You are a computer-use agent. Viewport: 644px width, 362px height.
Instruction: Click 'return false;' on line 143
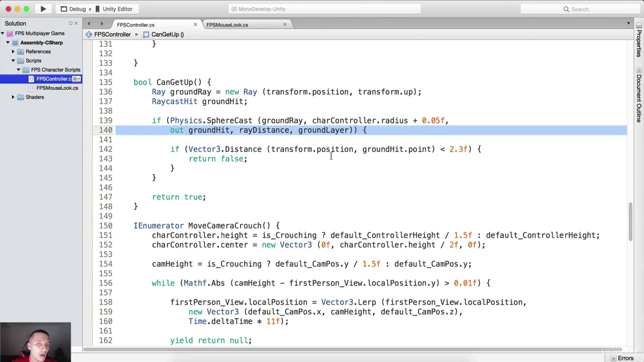click(x=218, y=159)
